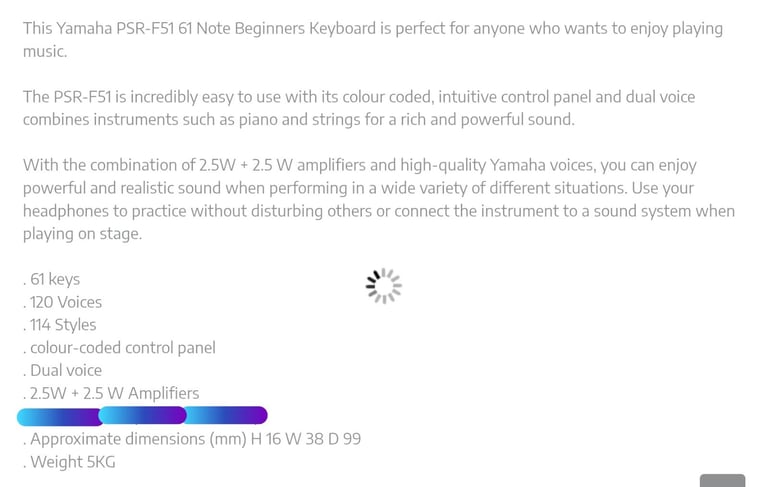This screenshot has width=768, height=487.
Task: Click 'With the combination of 2.5W' text line
Action: tap(360, 165)
